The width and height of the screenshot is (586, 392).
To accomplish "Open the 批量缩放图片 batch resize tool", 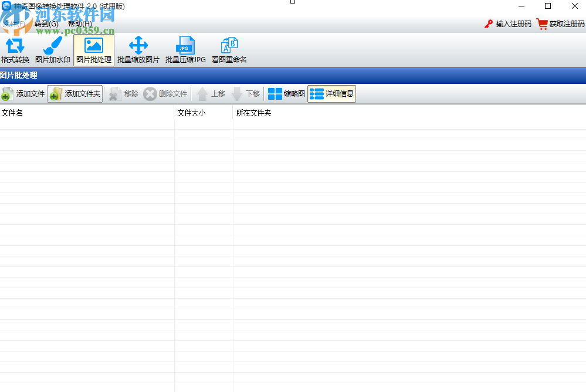I will click(x=138, y=50).
